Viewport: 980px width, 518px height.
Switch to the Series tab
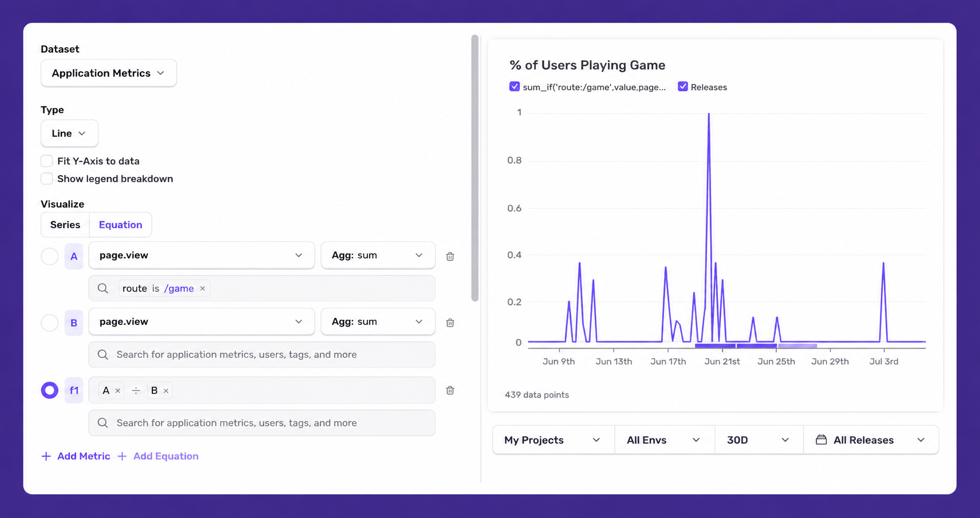pos(65,225)
